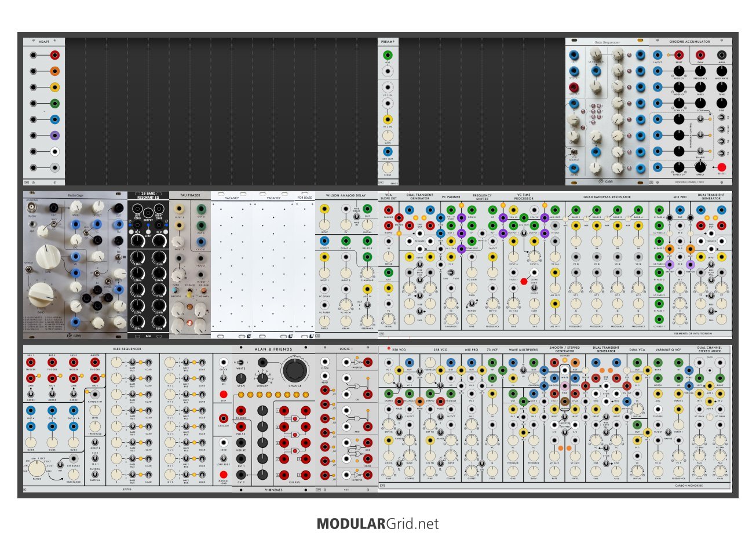Click the purple jack on the ADAPT module
This screenshot has width=756, height=536.
[x=54, y=136]
